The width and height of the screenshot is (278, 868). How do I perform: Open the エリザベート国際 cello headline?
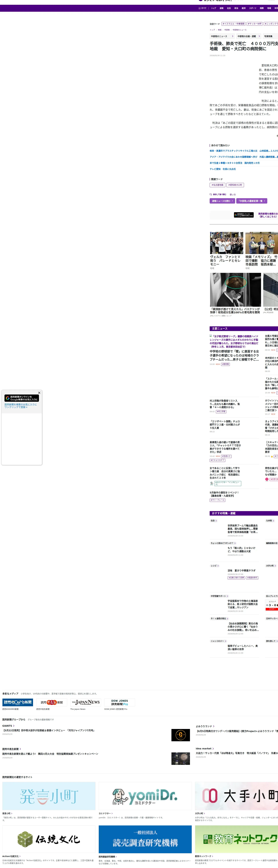(225, 425)
